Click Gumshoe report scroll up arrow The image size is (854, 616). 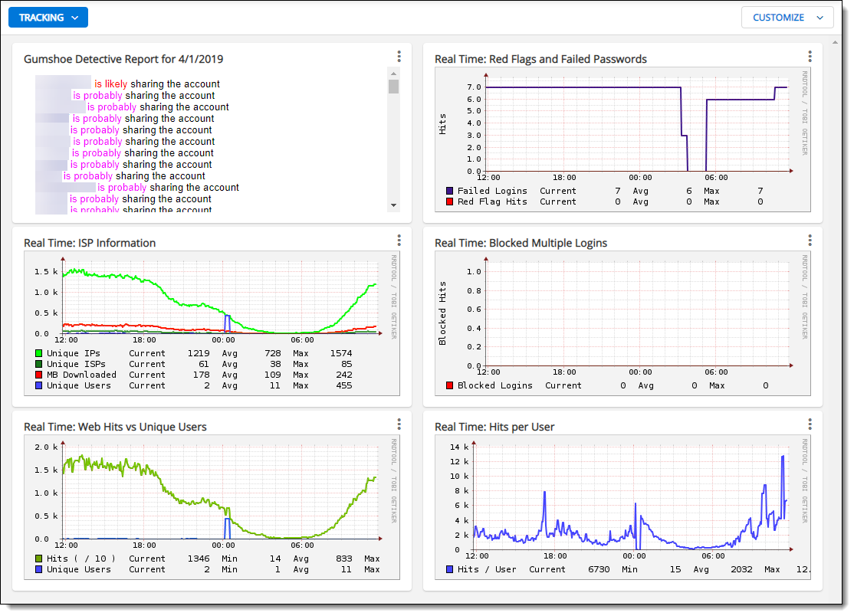[393, 73]
